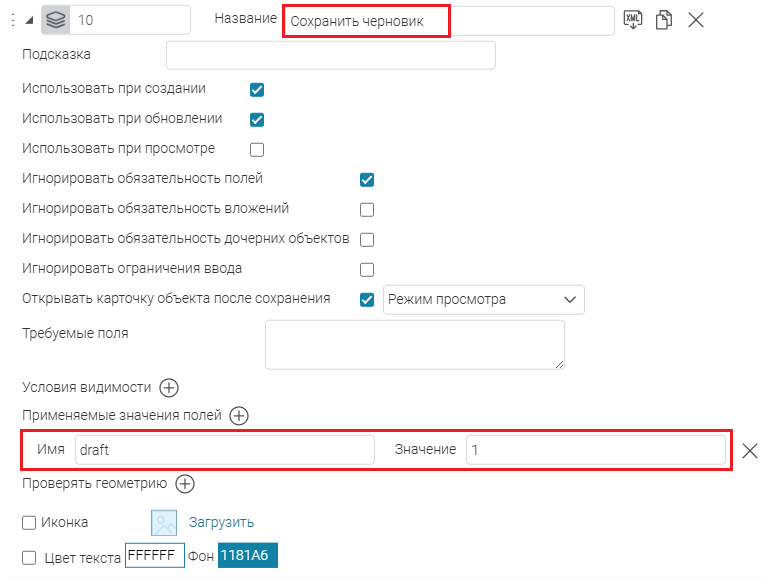Click the layers stack icon
Screen dimensions: 770x578
58,20
